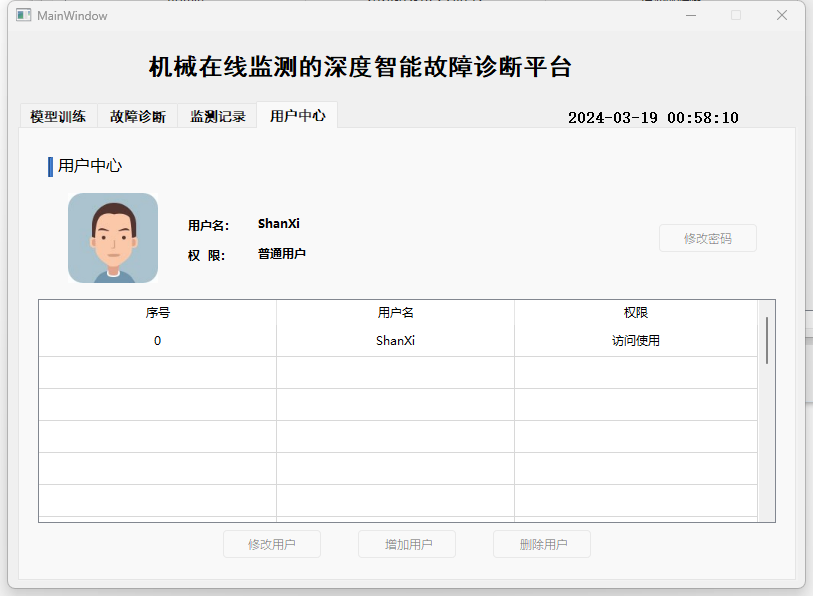Click the table's vertical scrollbar handle

click(x=767, y=340)
